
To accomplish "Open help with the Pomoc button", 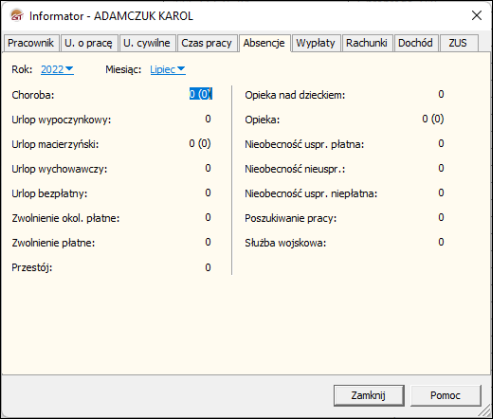I will pyautogui.click(x=445, y=396).
